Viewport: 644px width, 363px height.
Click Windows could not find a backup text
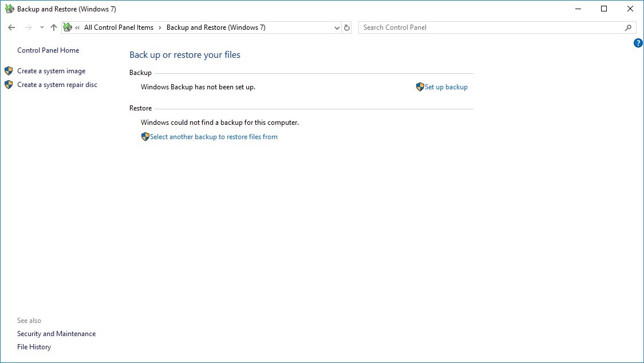tap(220, 123)
